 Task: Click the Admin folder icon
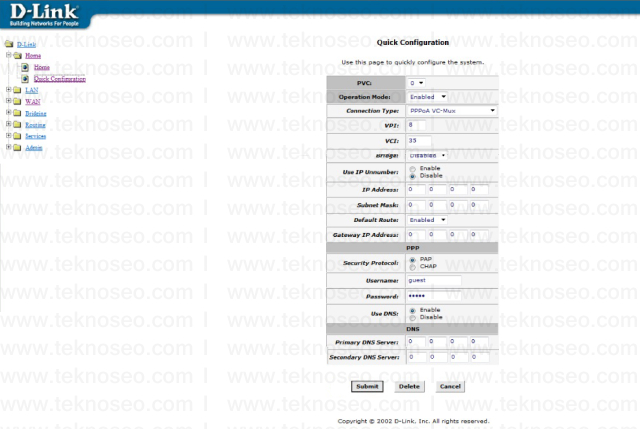click(x=17, y=147)
